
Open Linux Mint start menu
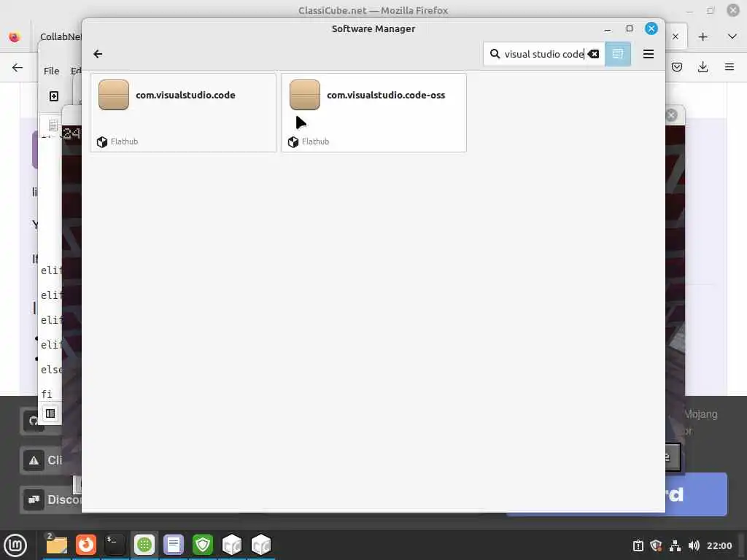coord(15,545)
